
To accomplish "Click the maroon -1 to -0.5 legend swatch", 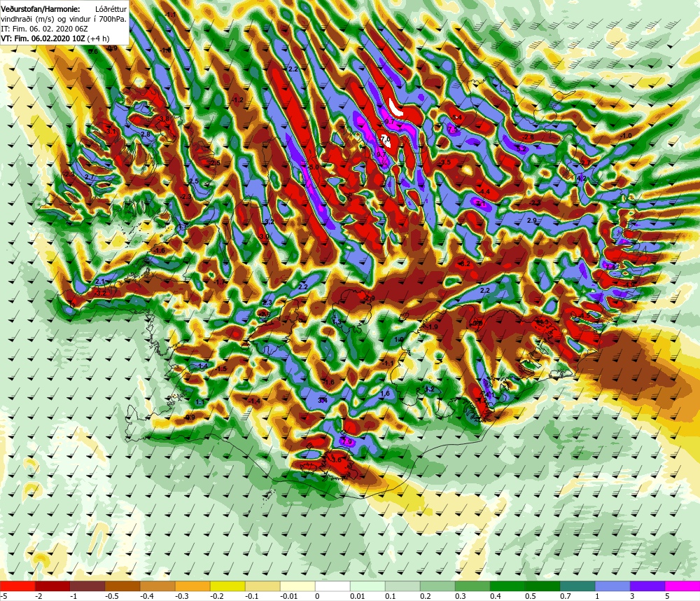I will 87,586.
